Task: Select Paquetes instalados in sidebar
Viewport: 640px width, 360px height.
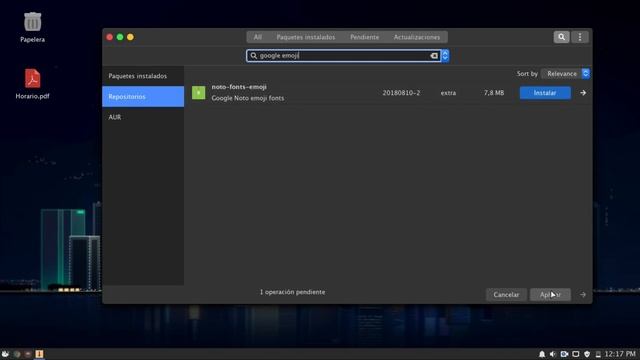Action: 143,76
